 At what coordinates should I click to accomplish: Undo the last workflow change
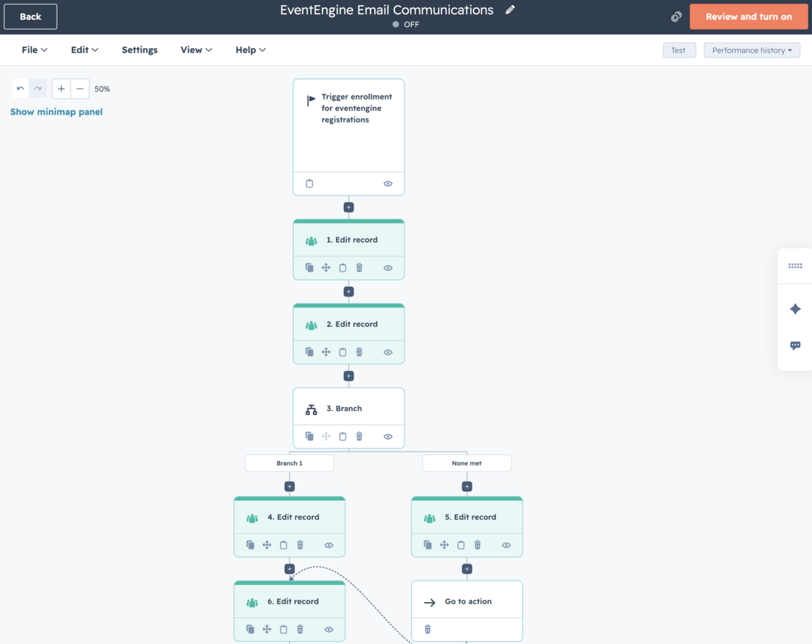(20, 89)
